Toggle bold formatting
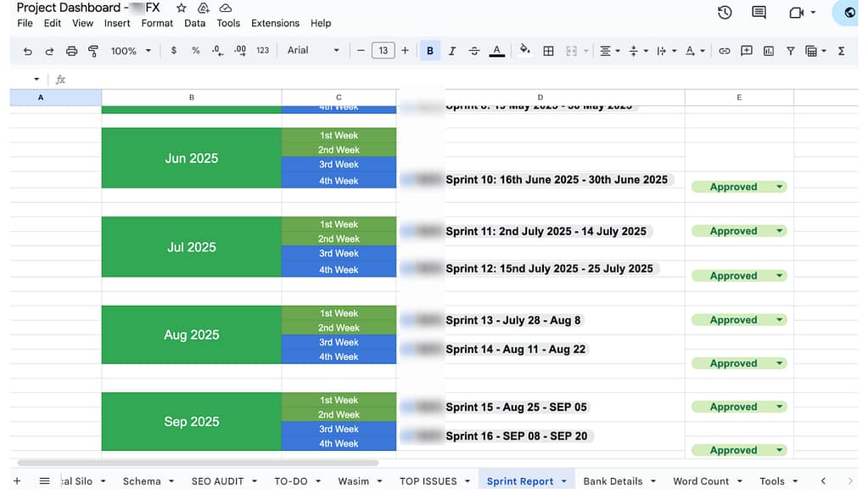868x489 pixels. [x=429, y=50]
